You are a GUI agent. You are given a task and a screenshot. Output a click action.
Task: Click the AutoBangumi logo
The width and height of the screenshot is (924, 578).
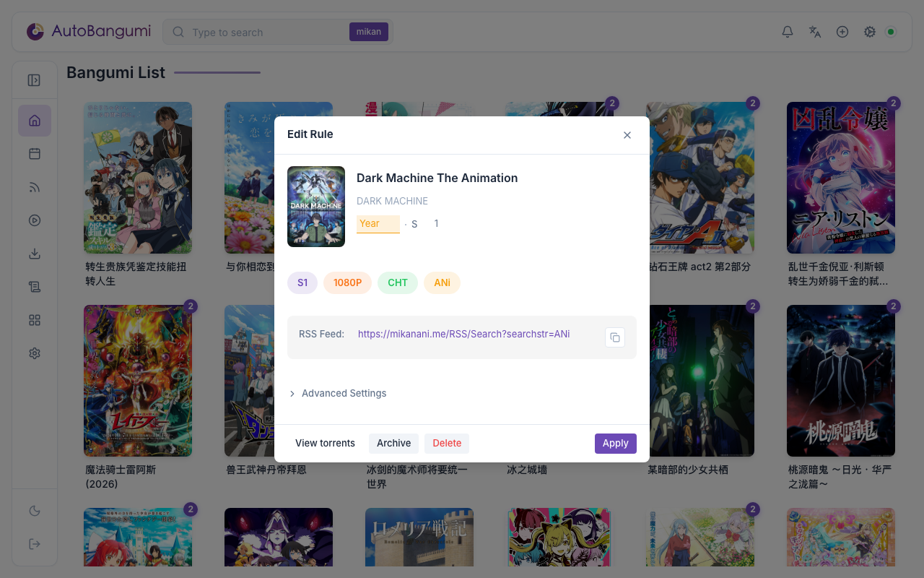tap(89, 32)
